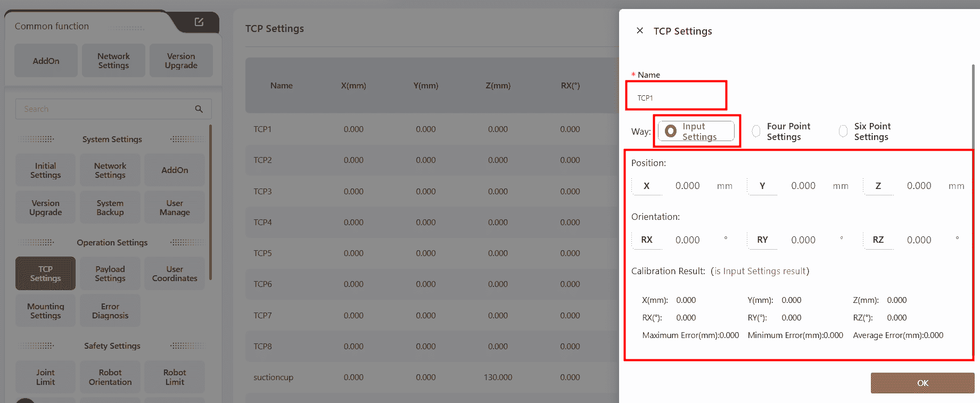Choose Four Point Settings calibration way
Screen dimensions: 980x403
[756, 131]
